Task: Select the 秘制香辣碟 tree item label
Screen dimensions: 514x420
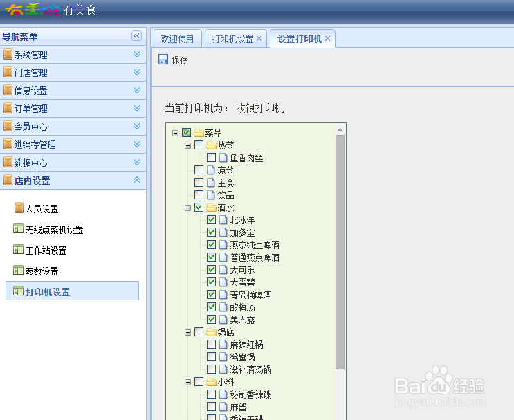Action: [x=250, y=394]
